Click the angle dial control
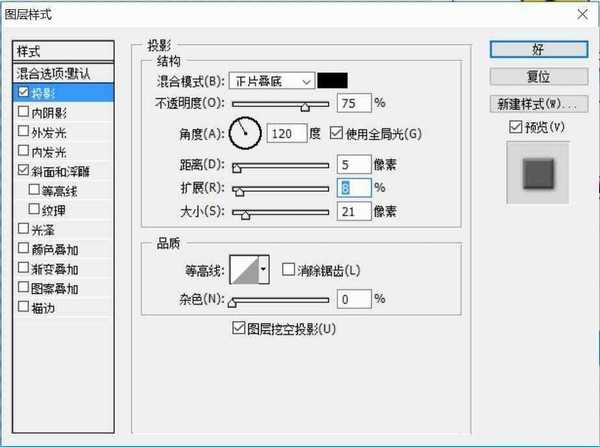This screenshot has height=447, width=600. (245, 131)
